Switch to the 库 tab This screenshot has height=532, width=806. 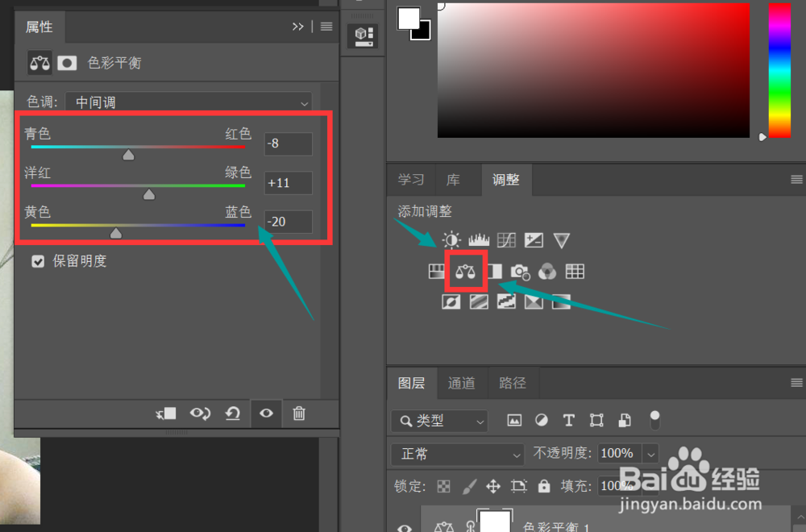pos(453,180)
